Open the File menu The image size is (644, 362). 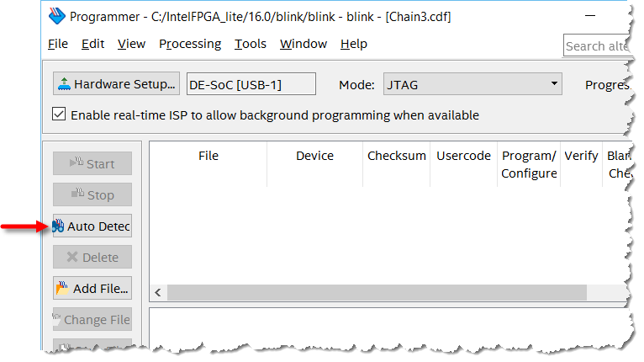(x=58, y=44)
